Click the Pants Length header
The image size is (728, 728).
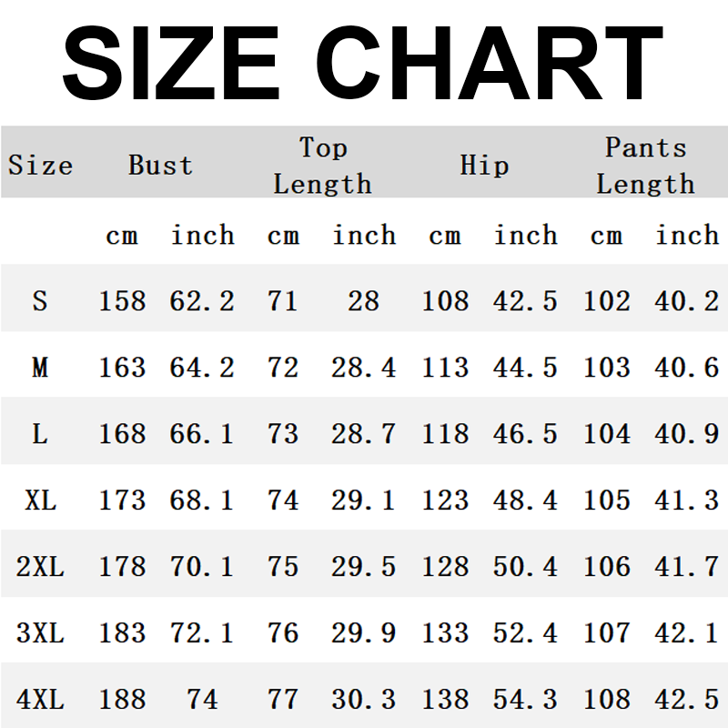646,166
